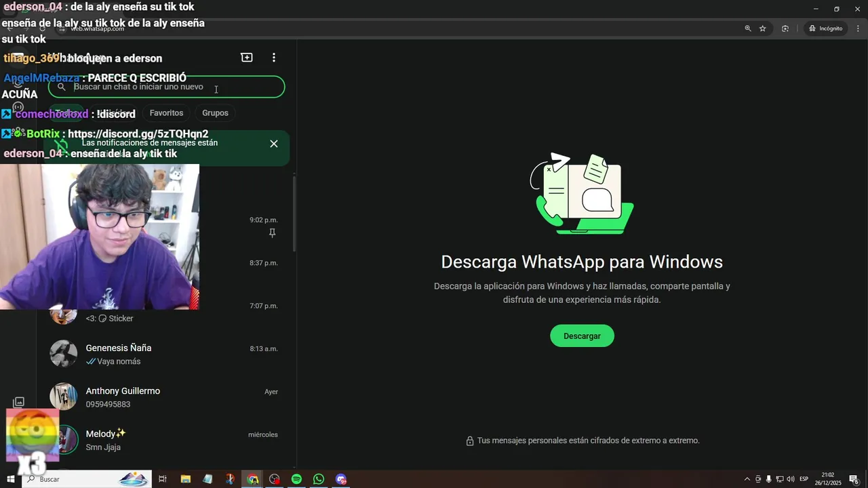Open WhatsApp from the taskbar
868x488 pixels.
319,479
